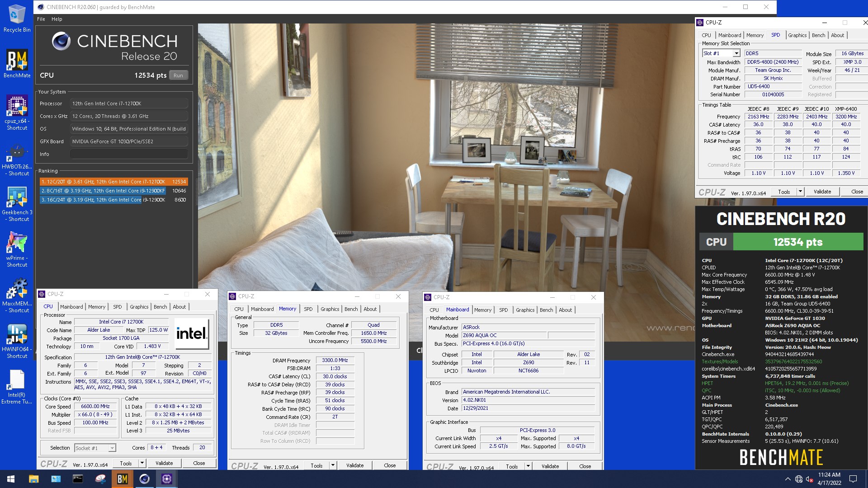
Task: Click the CPU-Z SPD window title icon
Action: (700, 22)
